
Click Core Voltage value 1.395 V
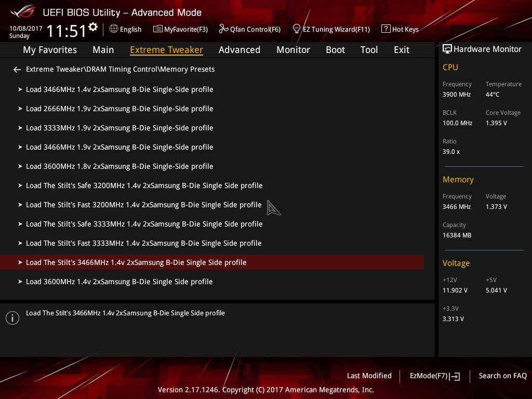(x=496, y=123)
